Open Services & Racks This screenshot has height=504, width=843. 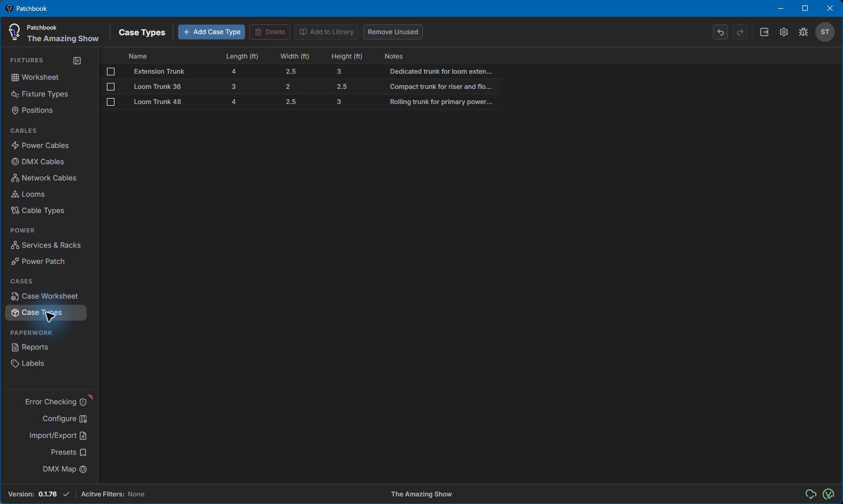pyautogui.click(x=46, y=245)
